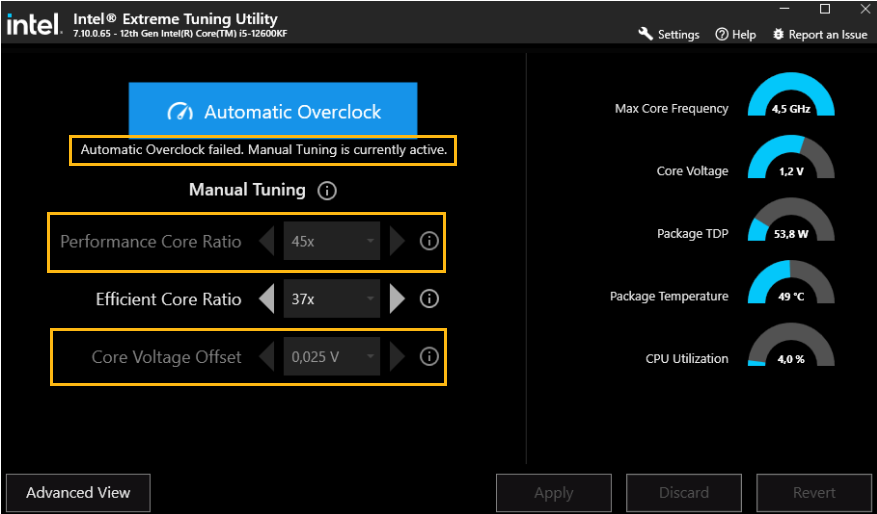
Task: Click the Manual Tuning heading
Action: tap(247, 190)
